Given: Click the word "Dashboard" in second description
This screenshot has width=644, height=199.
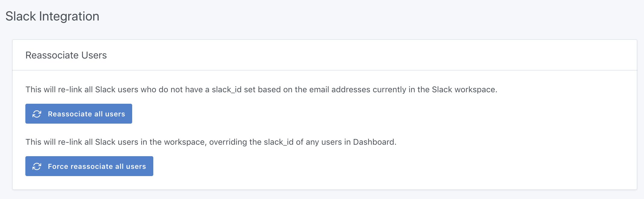Looking at the screenshot, I should pos(374,142).
